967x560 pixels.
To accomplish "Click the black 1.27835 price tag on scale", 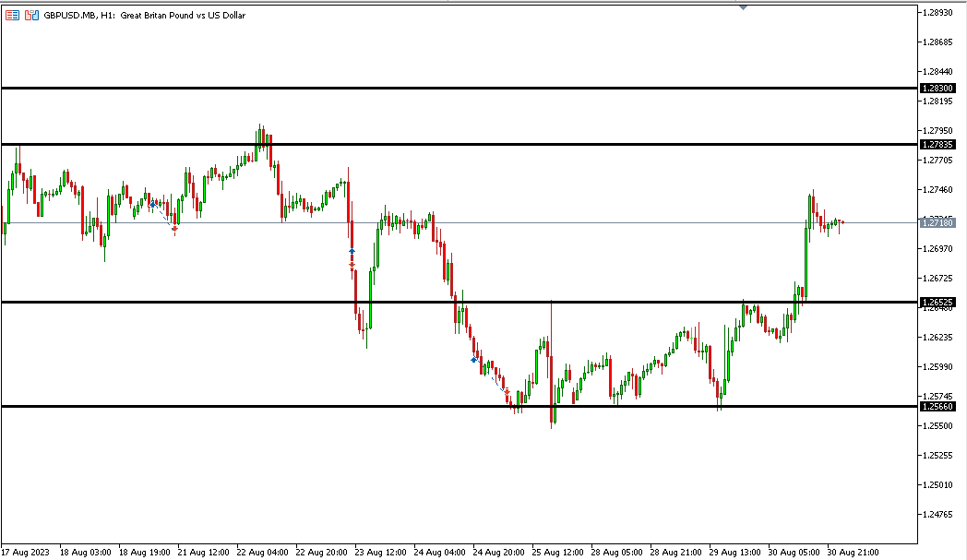I will (x=937, y=144).
